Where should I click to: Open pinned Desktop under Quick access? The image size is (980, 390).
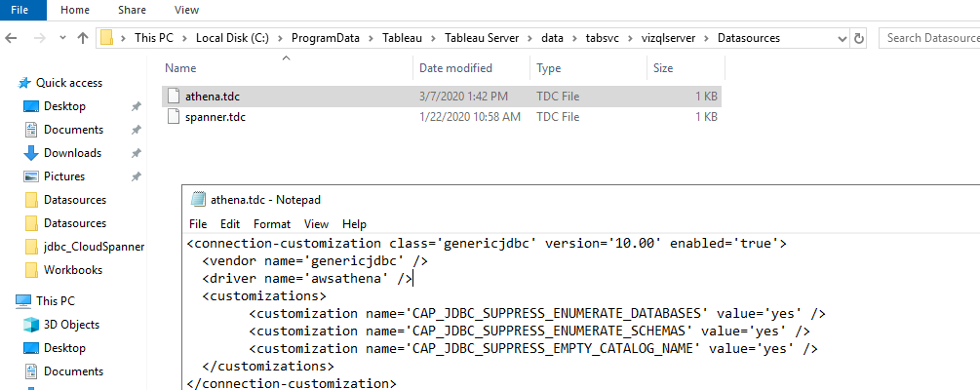pos(64,106)
